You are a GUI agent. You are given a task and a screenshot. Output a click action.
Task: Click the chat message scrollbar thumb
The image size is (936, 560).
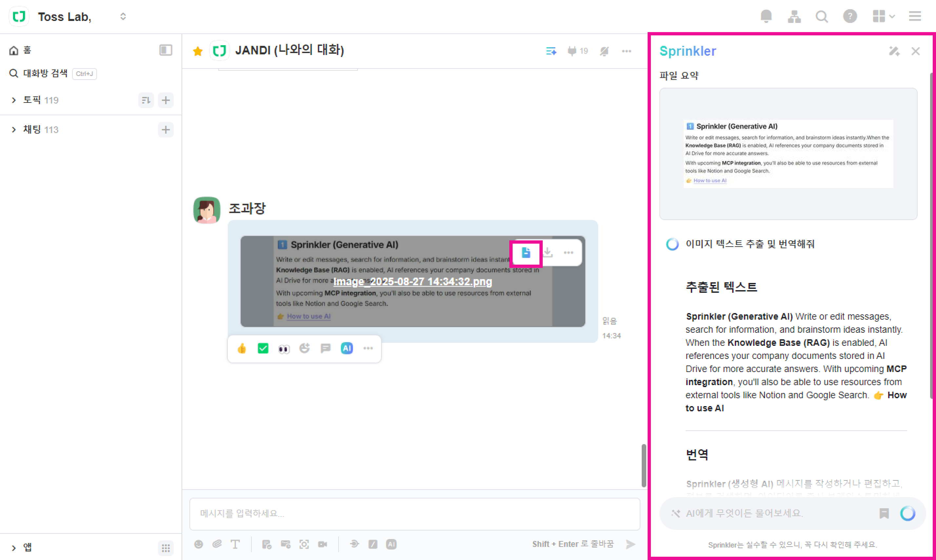(x=643, y=465)
